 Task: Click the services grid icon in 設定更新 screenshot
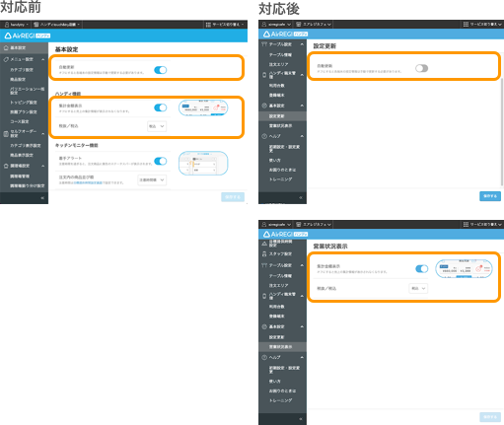[x=466, y=24]
